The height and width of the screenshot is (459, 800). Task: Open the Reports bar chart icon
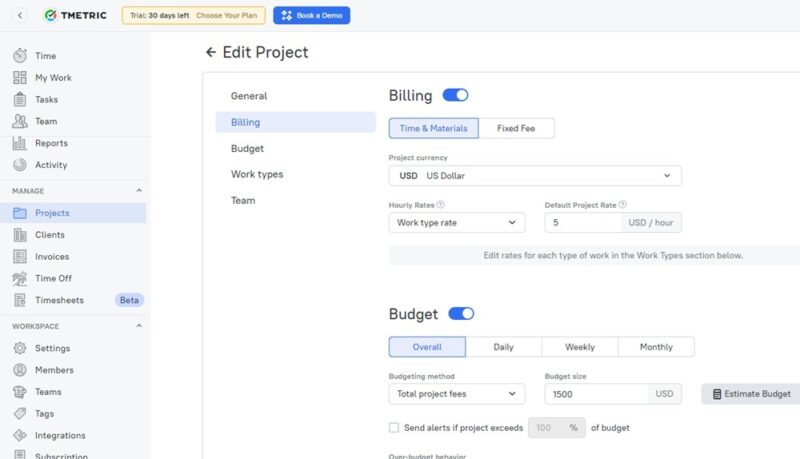click(19, 143)
